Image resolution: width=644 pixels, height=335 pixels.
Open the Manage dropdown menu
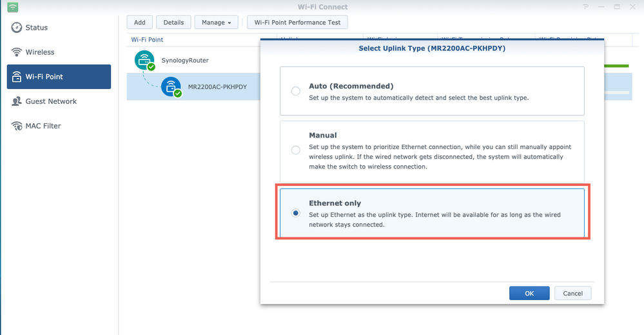217,22
